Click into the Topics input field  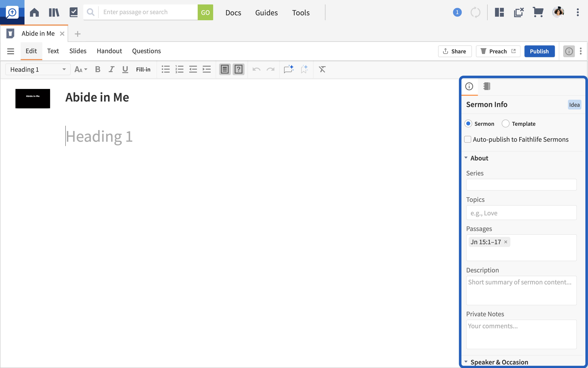click(x=521, y=213)
